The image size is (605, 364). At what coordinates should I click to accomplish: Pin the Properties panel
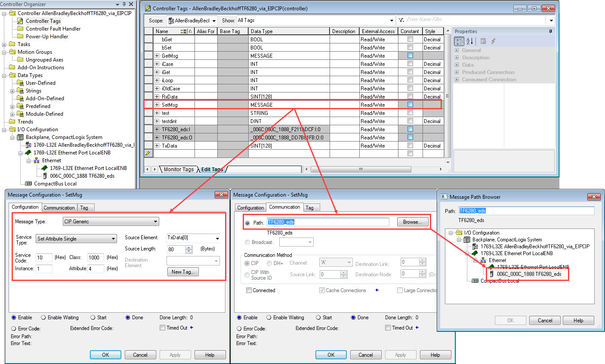pyautogui.click(x=550, y=31)
